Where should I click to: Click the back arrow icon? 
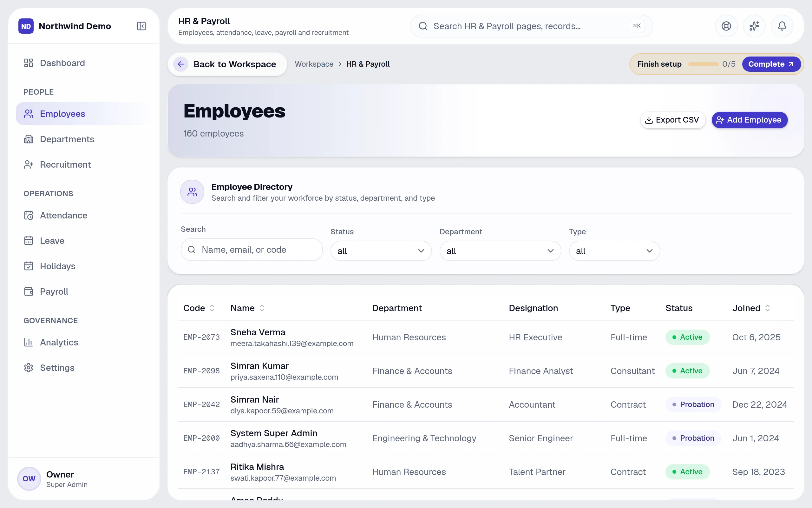pos(180,64)
